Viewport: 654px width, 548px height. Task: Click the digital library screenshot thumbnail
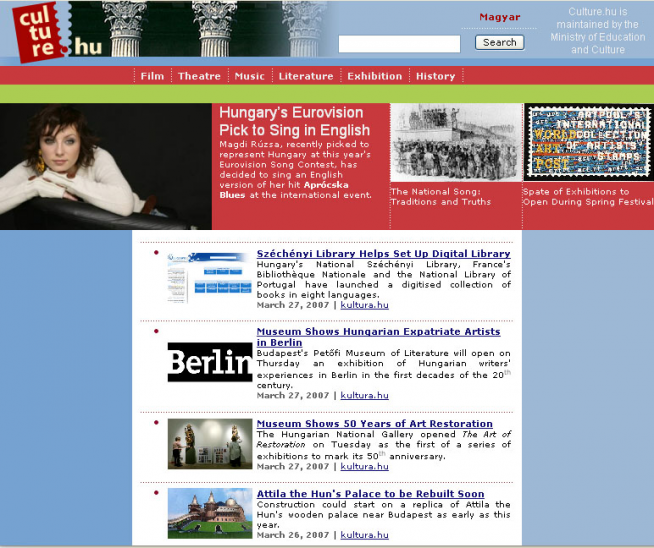209,277
